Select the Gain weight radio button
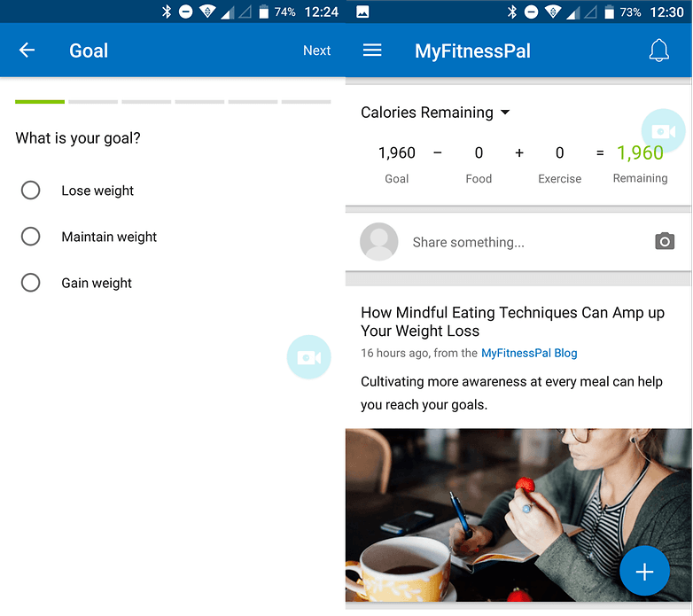Viewport: 693px width, 616px height. click(30, 283)
